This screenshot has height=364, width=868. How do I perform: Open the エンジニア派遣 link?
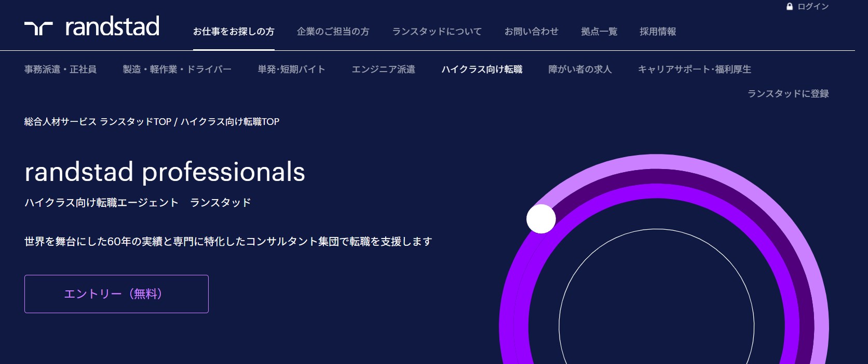click(x=383, y=69)
